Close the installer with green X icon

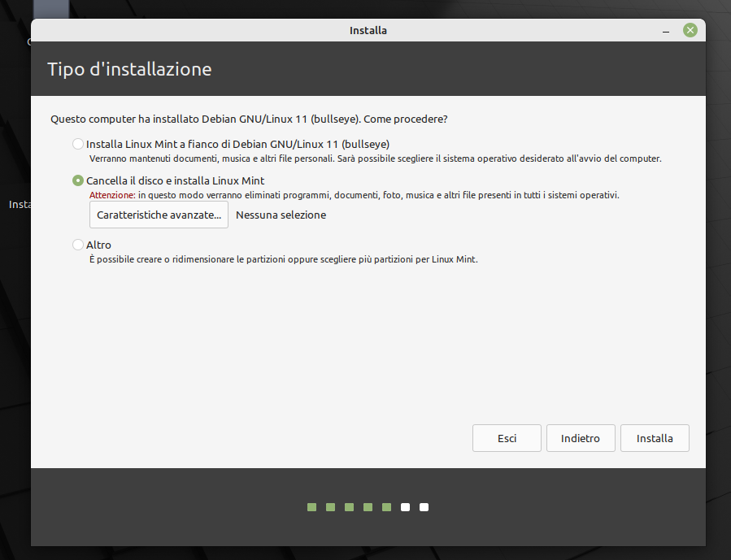point(690,30)
